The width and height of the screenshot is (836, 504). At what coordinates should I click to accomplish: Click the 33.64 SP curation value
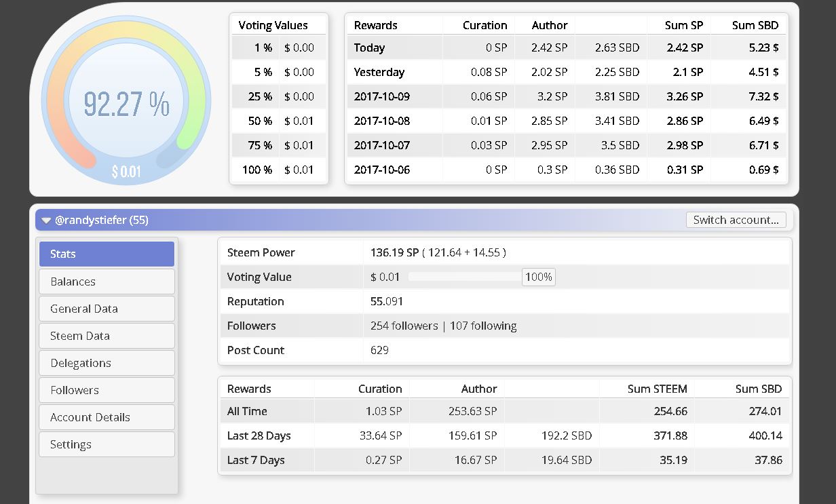381,435
